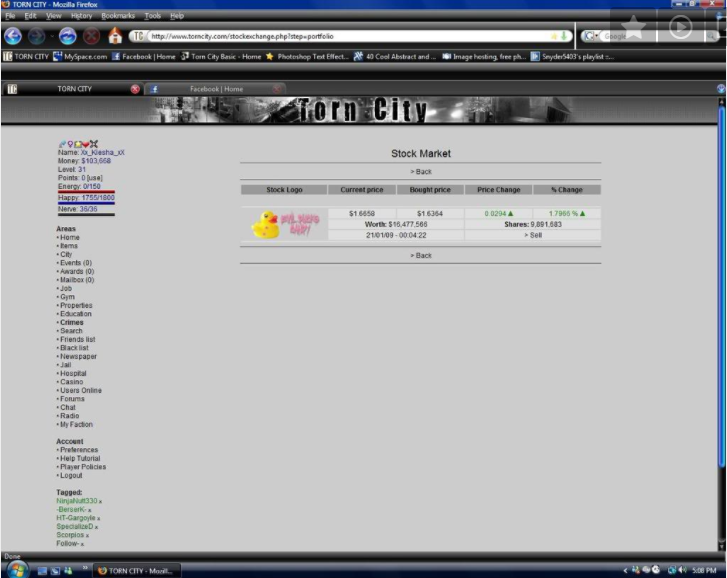Click the volume icon in system tray

(x=682, y=570)
